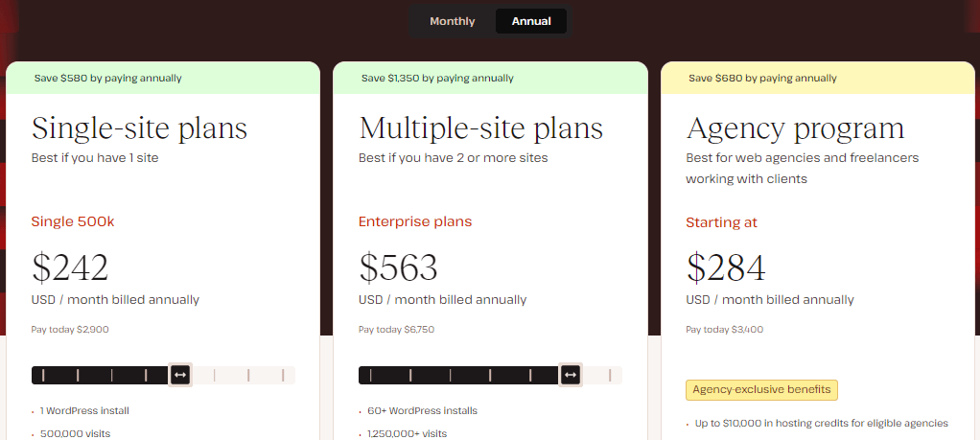Click Best for web agencies description
The image size is (980, 440).
point(803,168)
